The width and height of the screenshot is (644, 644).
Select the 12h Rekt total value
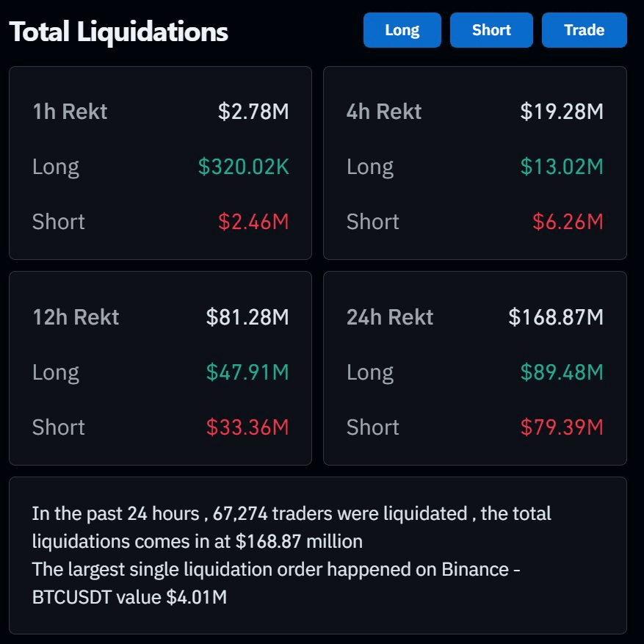pyautogui.click(x=247, y=317)
